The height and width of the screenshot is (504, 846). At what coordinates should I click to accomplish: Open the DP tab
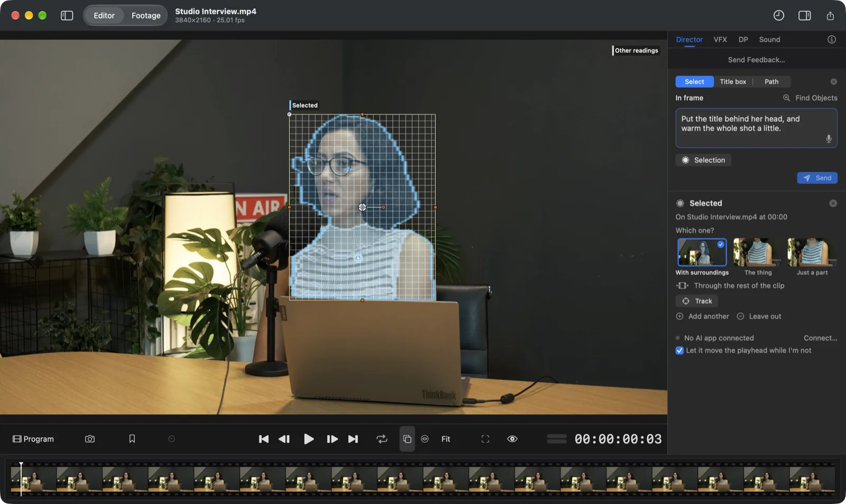743,40
